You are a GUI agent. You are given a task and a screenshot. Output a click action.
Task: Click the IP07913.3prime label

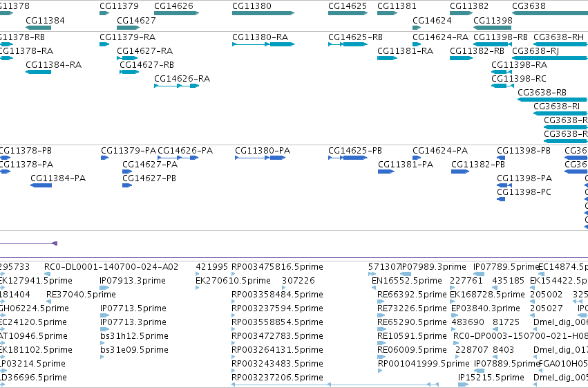133,281
